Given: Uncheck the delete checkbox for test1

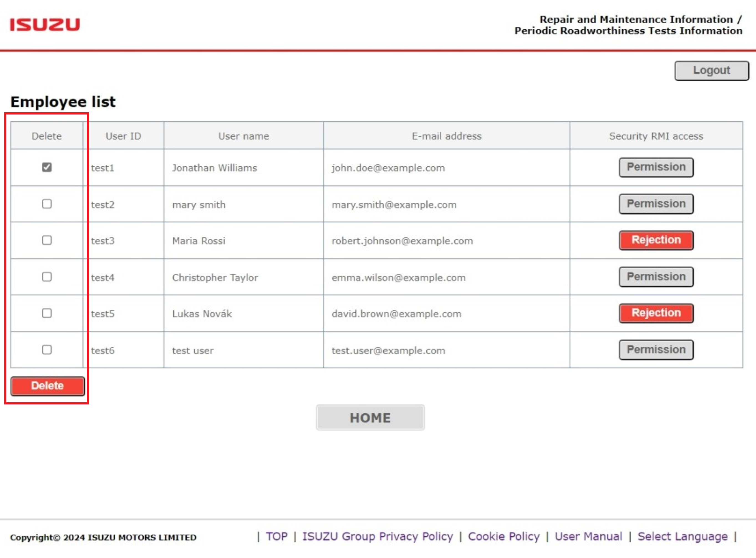Looking at the screenshot, I should [x=46, y=167].
